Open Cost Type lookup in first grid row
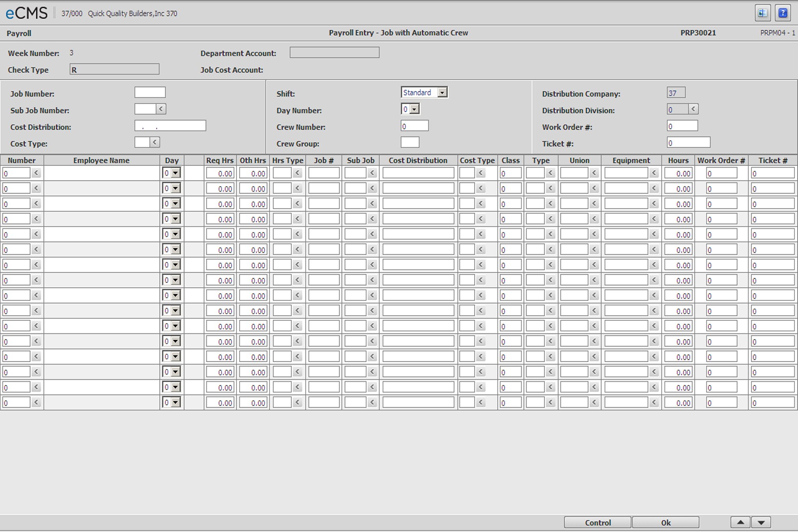Viewport: 798px width, 532px height. [x=480, y=173]
